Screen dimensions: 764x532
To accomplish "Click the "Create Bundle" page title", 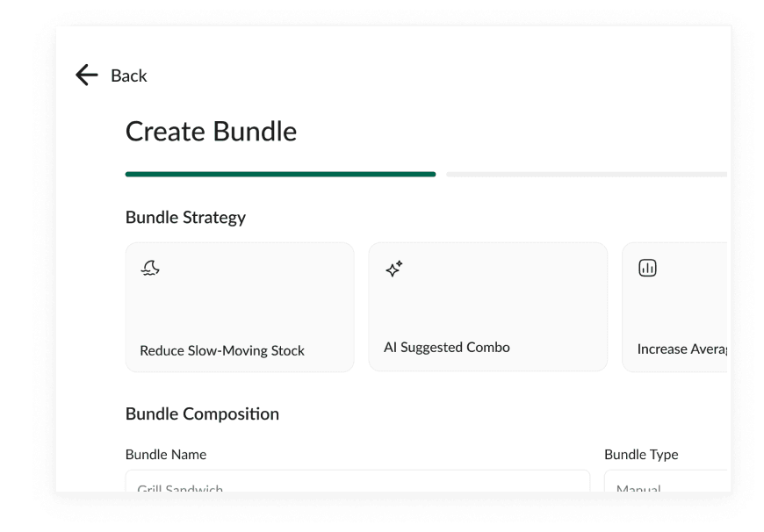I will coord(211,132).
